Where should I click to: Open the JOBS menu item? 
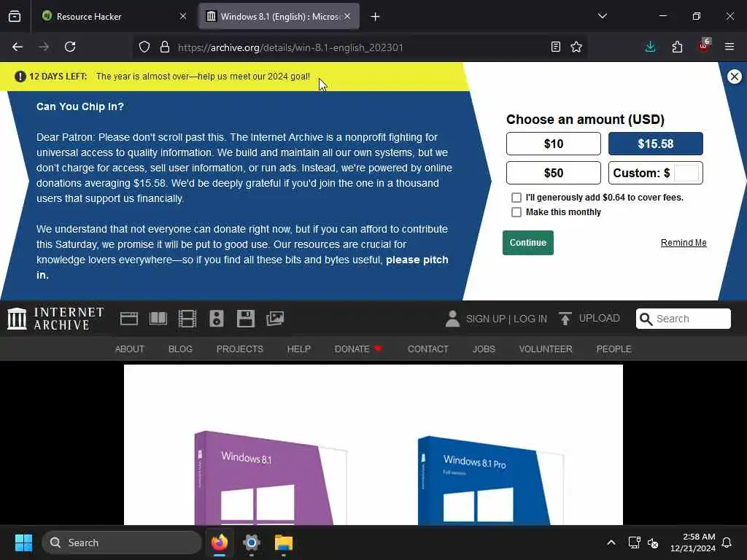(484, 349)
